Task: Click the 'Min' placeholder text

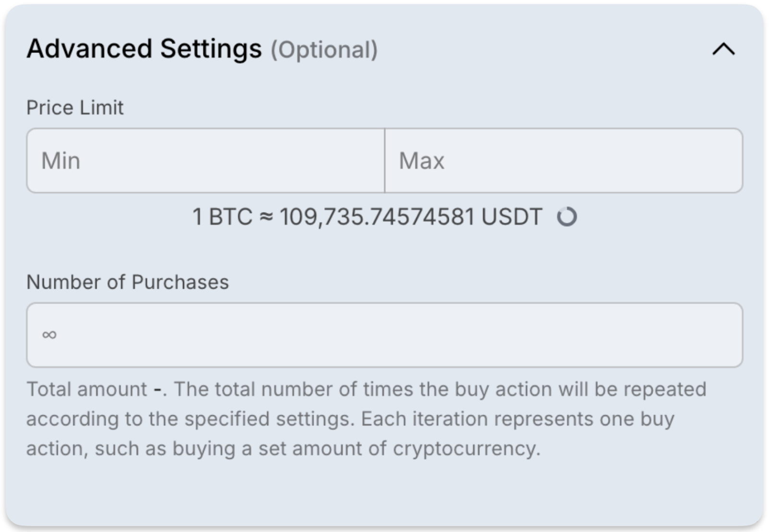Action: click(61, 161)
